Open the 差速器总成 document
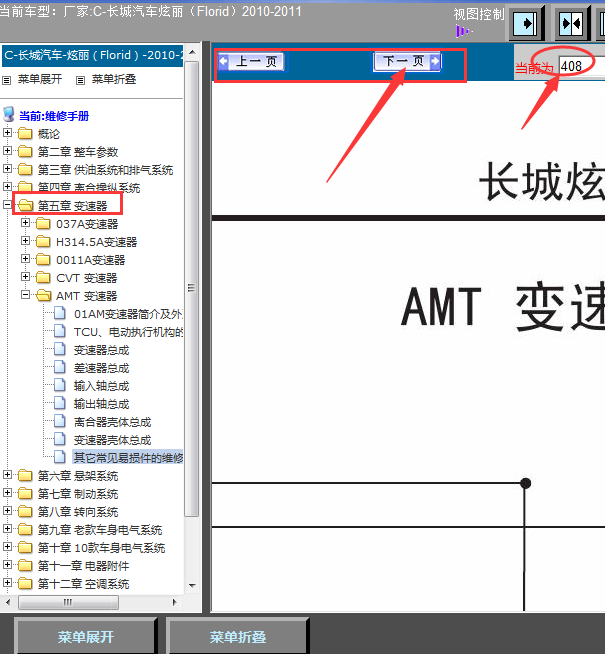Viewport: 605px width, 654px height. point(101,368)
